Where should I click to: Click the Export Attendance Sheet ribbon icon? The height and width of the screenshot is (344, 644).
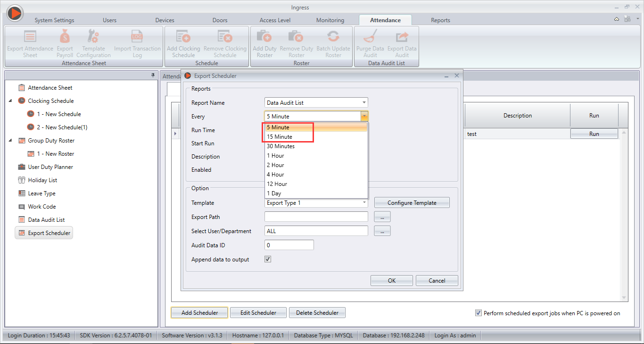(x=30, y=37)
